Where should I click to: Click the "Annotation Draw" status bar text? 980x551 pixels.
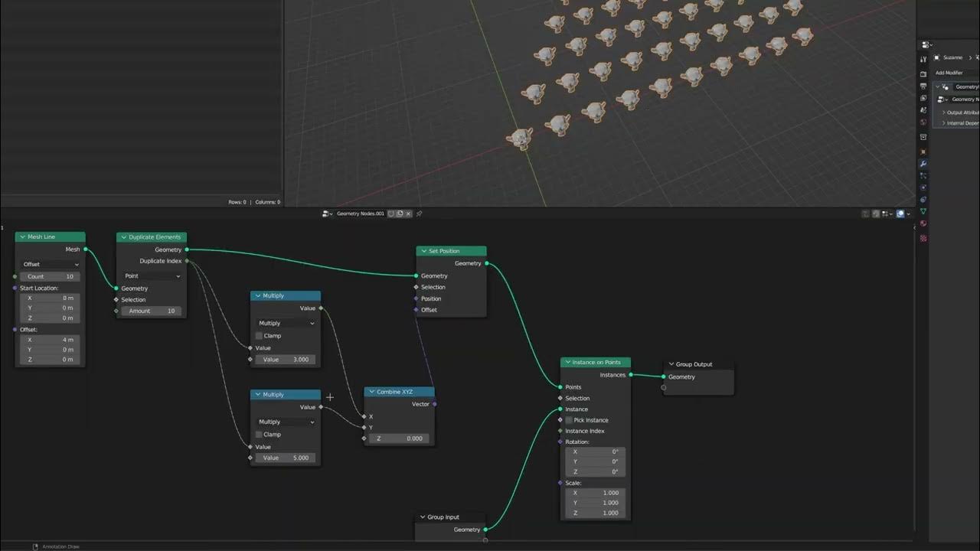60,546
